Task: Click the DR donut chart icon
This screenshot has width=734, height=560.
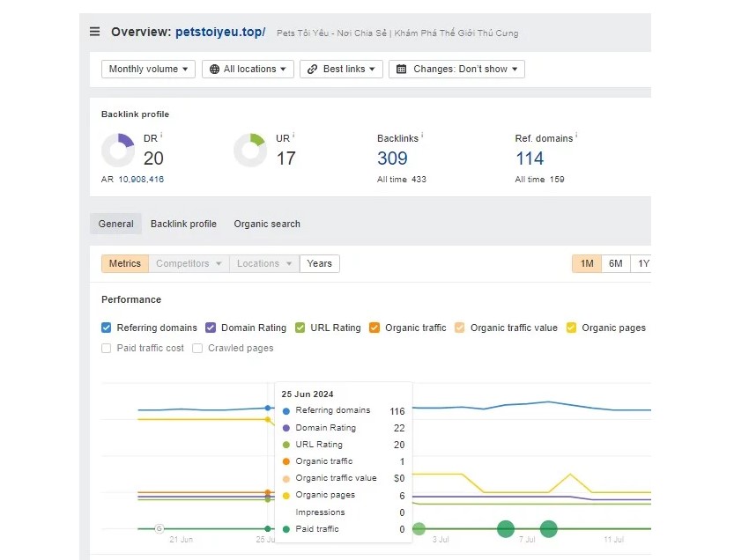Action: (x=118, y=150)
